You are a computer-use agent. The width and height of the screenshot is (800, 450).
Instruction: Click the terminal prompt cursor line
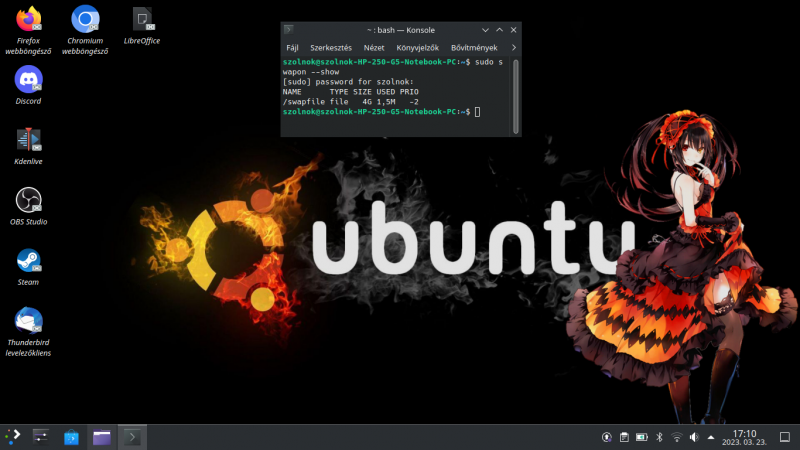tap(382, 112)
